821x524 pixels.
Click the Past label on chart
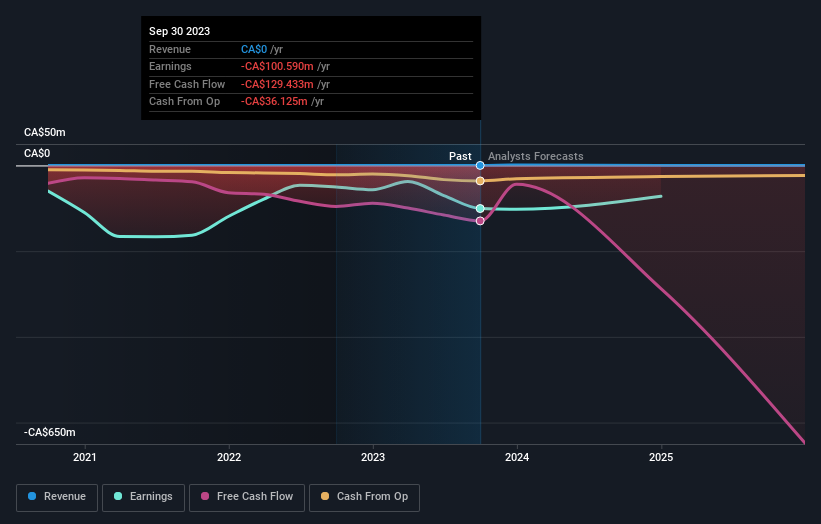click(x=460, y=156)
